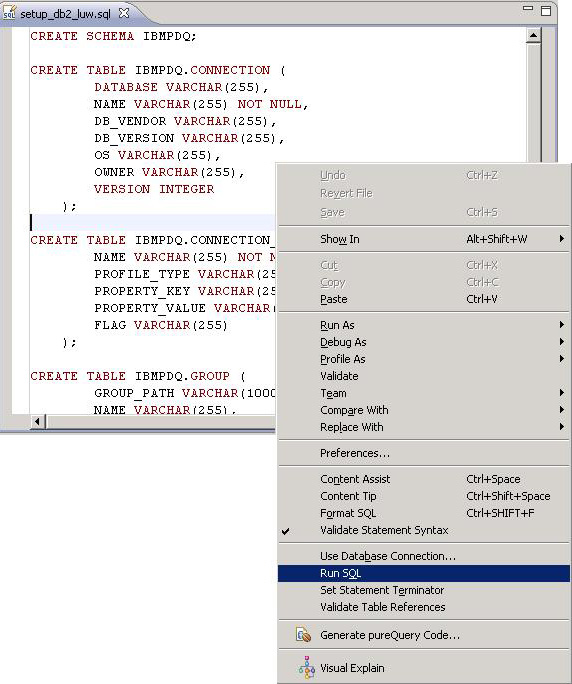Choose Set Statement Terminator
Viewport: 572px width, 684px height.
click(424, 590)
